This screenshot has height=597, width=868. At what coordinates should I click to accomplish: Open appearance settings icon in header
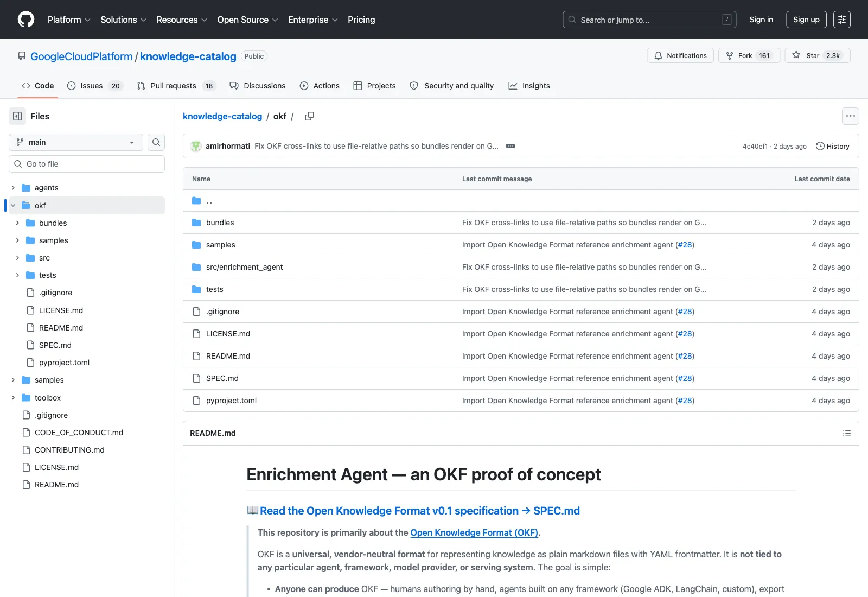[841, 20]
